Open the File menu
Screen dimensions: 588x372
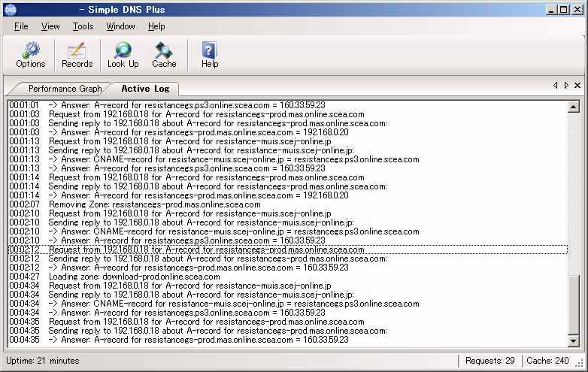click(21, 26)
